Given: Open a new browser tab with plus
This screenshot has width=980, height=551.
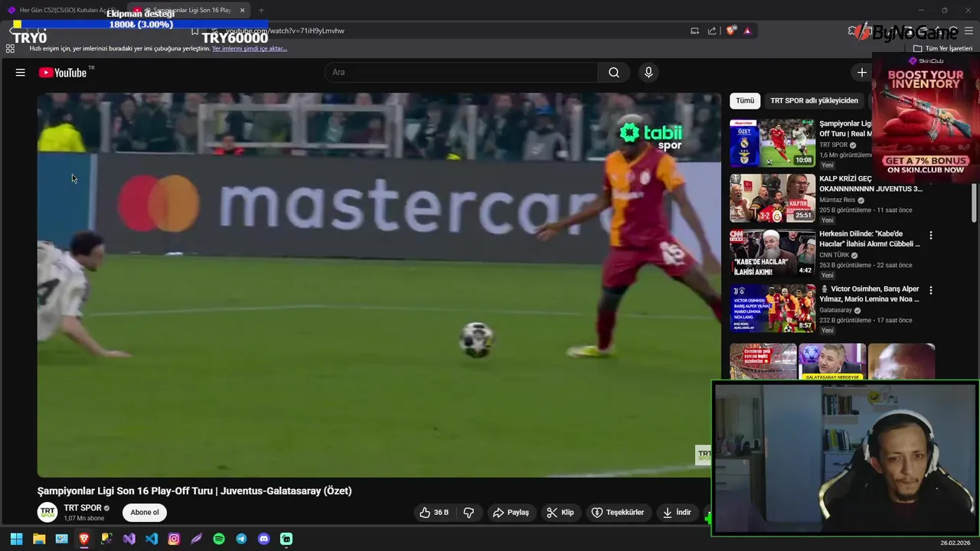Looking at the screenshot, I should click(261, 10).
